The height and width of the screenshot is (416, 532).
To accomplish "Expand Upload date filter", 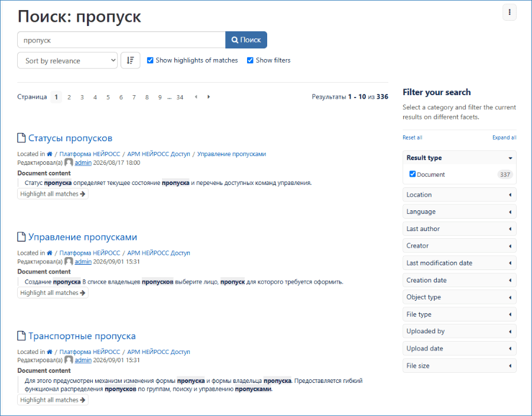I will 459,349.
